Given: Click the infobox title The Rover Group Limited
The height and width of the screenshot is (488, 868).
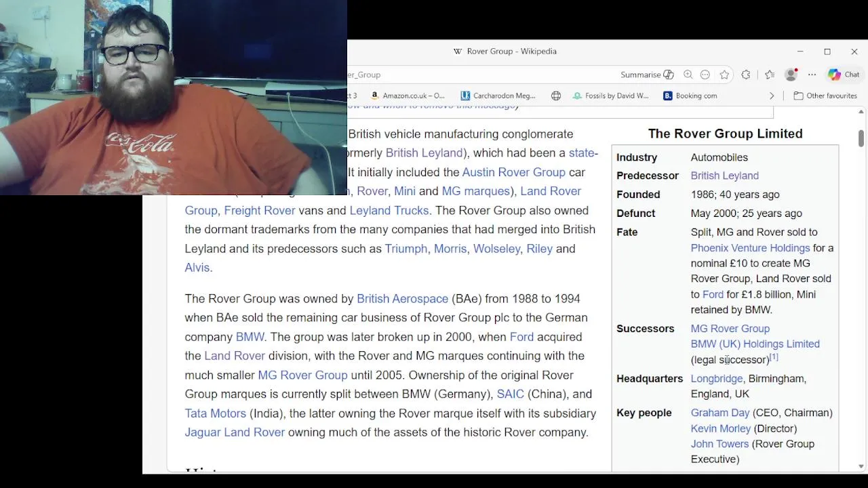Looking at the screenshot, I should pos(725,134).
